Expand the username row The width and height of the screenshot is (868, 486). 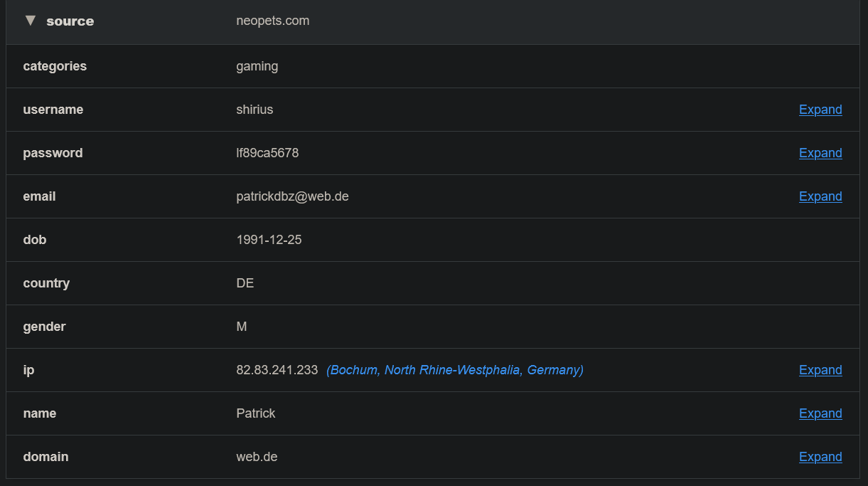point(820,110)
